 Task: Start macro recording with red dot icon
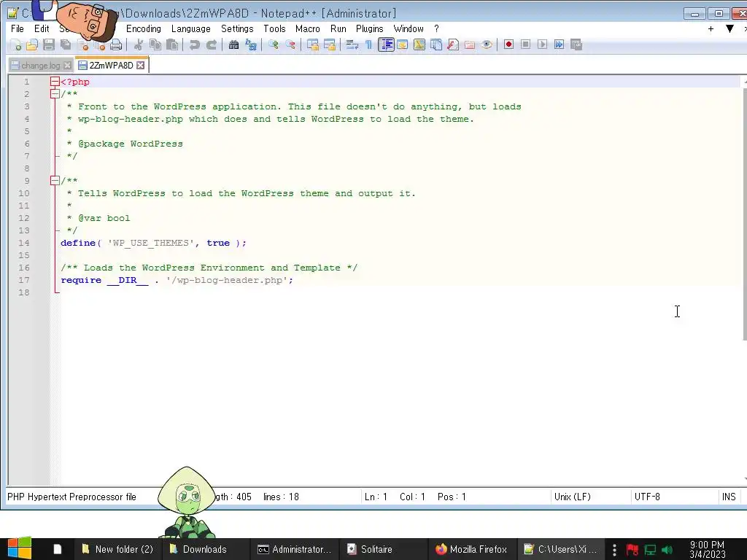[508, 44]
